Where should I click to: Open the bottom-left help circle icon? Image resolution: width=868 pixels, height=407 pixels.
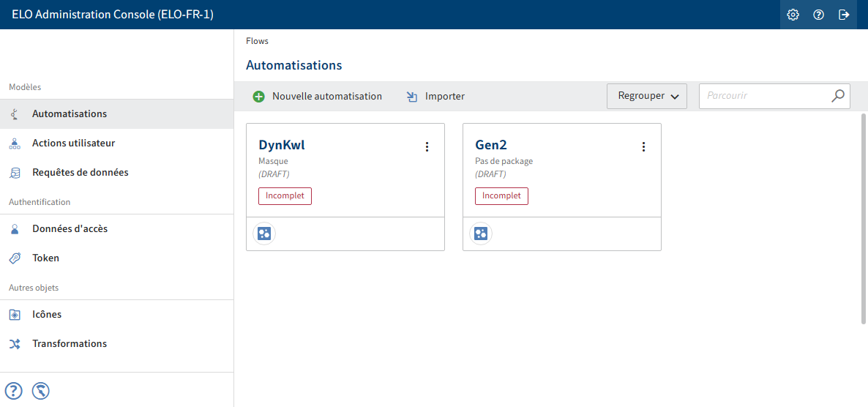pyautogui.click(x=14, y=391)
